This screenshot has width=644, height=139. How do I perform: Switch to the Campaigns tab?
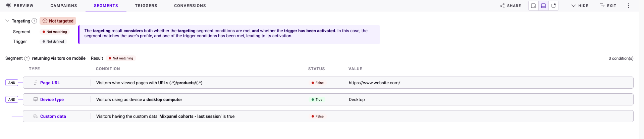point(64,6)
